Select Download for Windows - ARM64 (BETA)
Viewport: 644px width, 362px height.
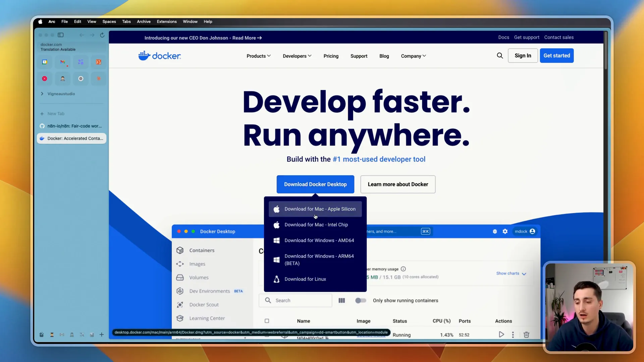(315, 260)
